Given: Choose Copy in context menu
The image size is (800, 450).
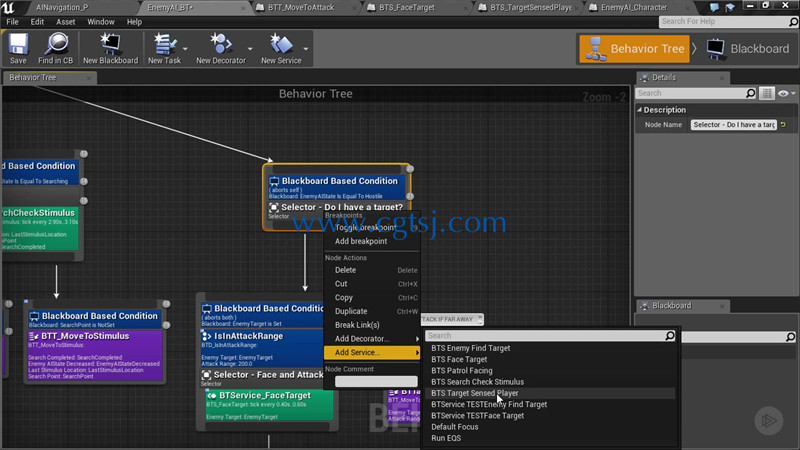Looking at the screenshot, I should 371,297.
